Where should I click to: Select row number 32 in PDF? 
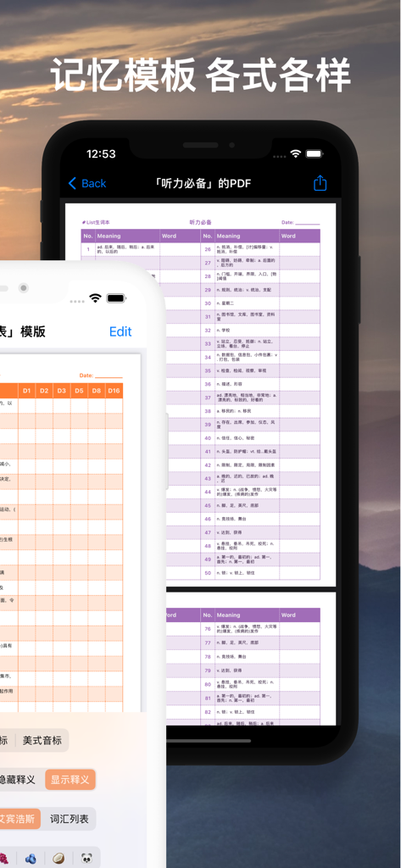208,330
